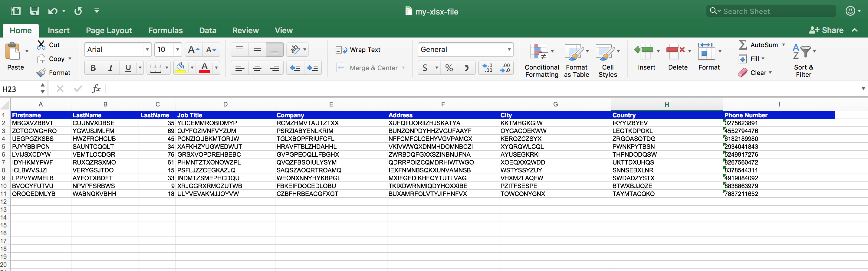
Task: Decrease decimal places icon
Action: click(x=505, y=68)
